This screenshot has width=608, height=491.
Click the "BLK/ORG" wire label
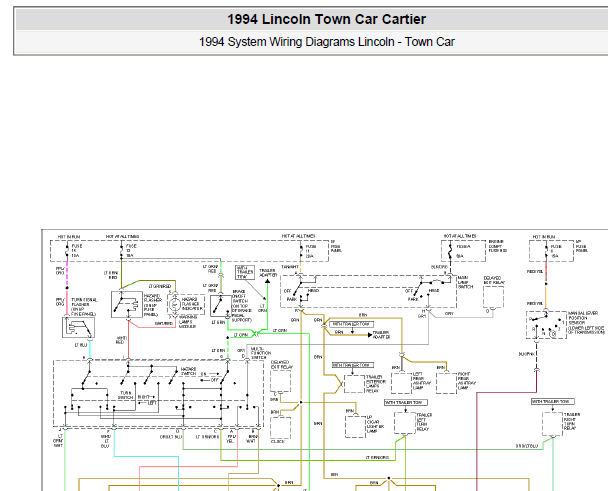439,267
